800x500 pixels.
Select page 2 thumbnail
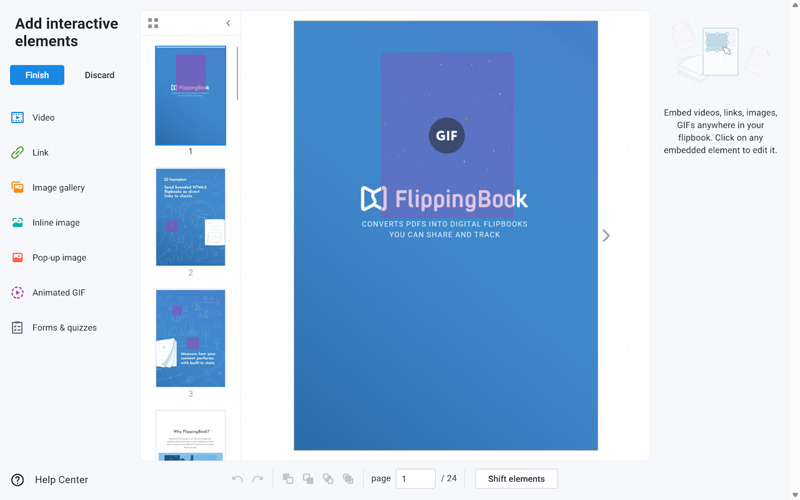click(190, 217)
